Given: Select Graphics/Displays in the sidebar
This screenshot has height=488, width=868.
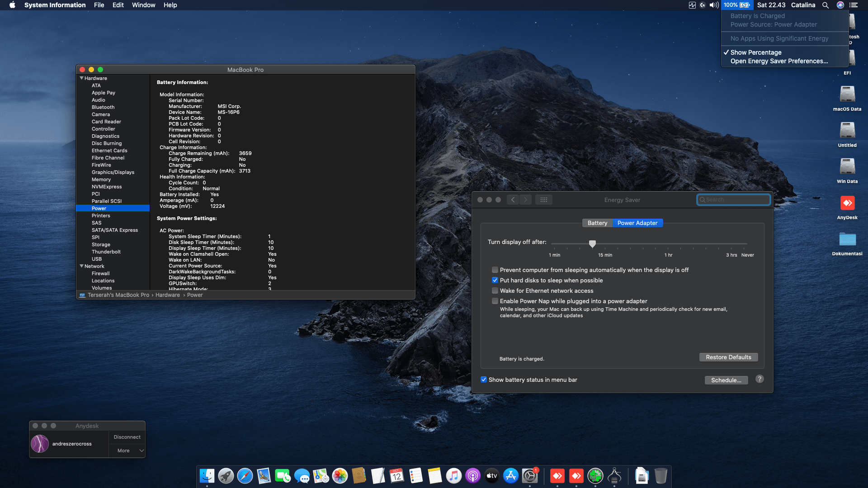Looking at the screenshot, I should (113, 172).
